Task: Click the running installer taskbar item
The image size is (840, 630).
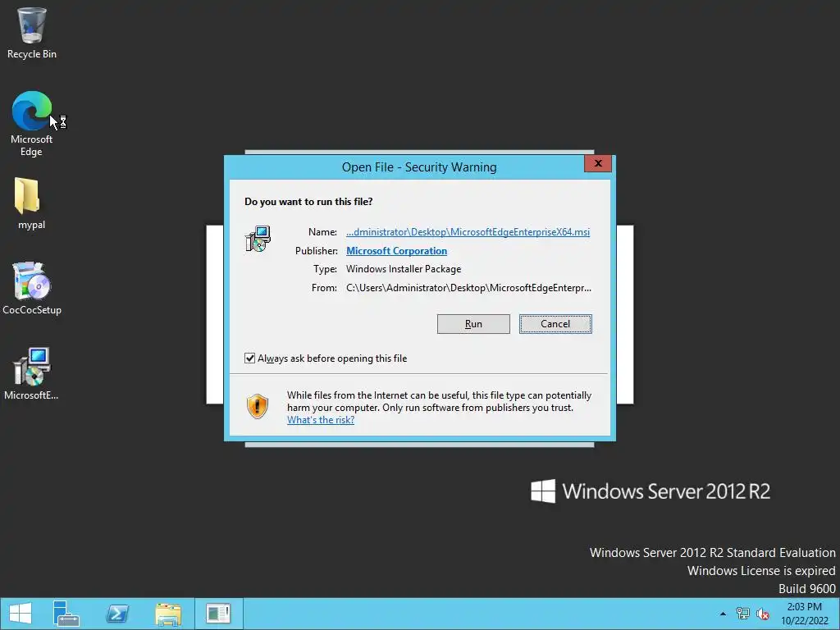Action: [x=218, y=614]
